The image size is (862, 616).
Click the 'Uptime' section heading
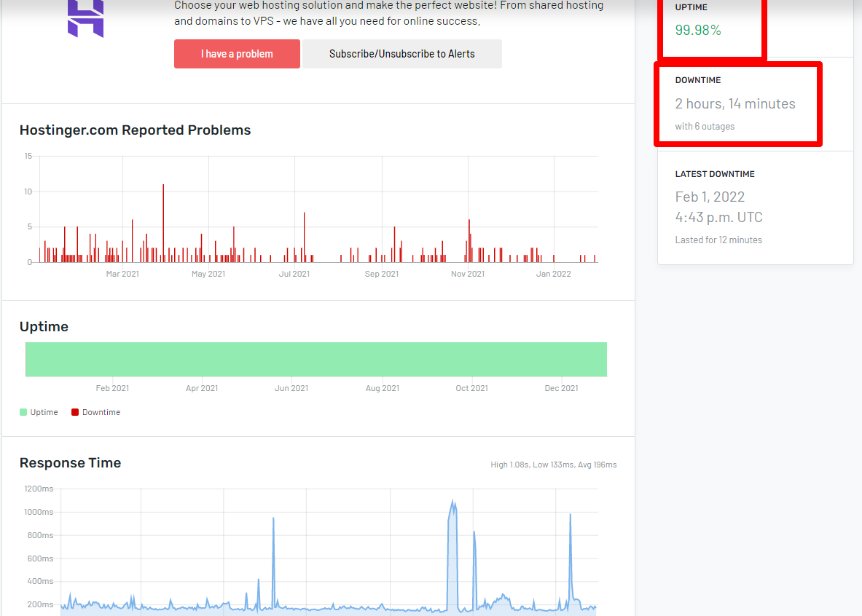[44, 327]
